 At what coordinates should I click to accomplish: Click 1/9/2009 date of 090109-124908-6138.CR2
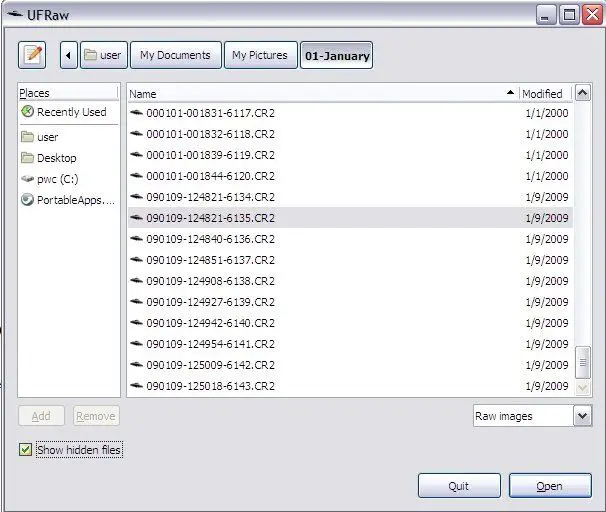[547, 281]
